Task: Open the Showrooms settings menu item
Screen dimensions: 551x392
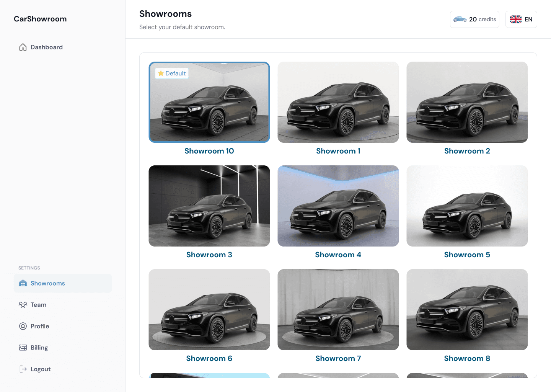Action: (63, 283)
